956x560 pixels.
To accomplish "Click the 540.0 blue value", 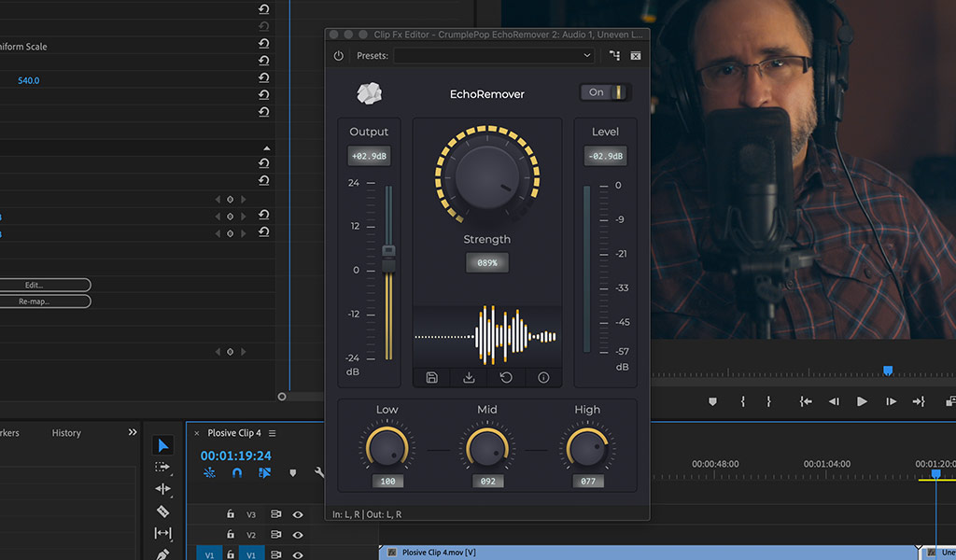I will pos(29,80).
